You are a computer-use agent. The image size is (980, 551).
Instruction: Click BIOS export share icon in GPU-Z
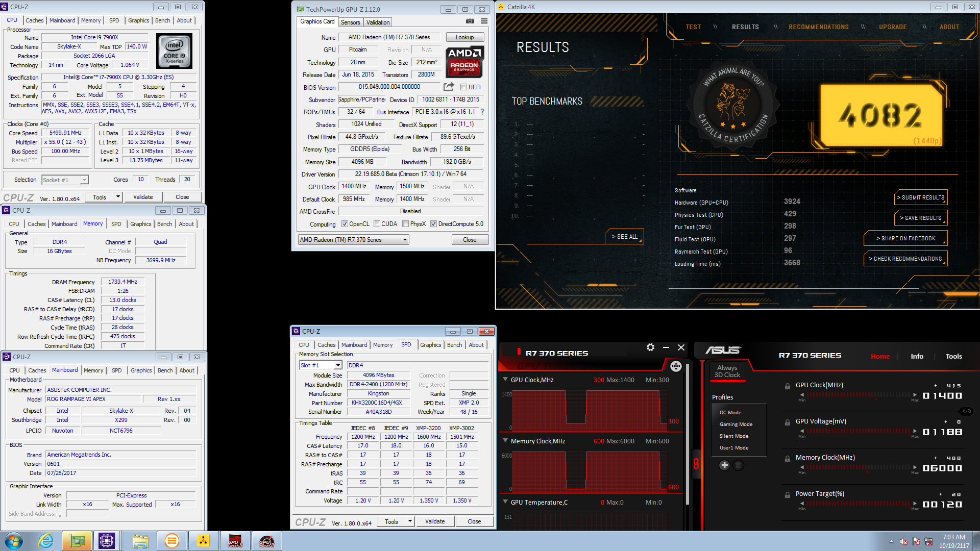click(x=449, y=87)
